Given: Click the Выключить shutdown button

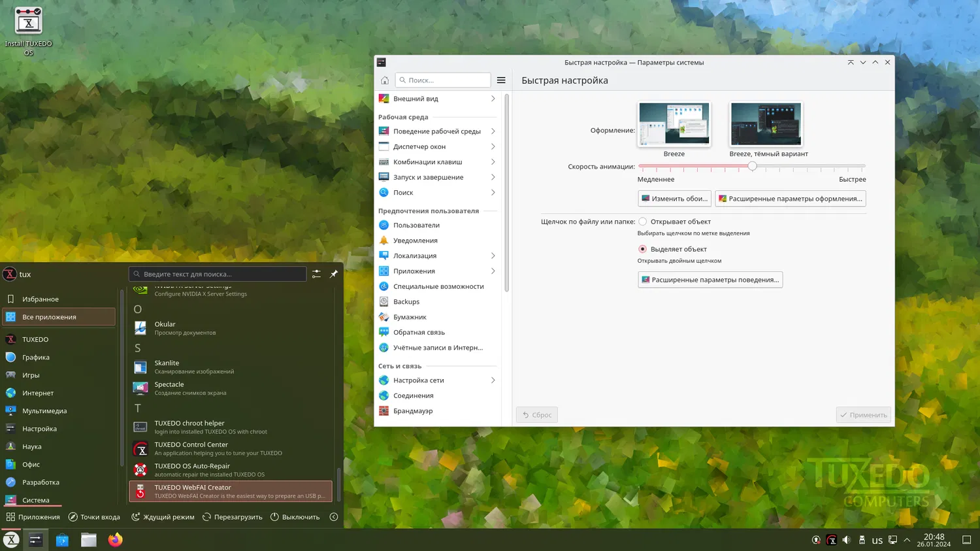Looking at the screenshot, I should point(295,517).
